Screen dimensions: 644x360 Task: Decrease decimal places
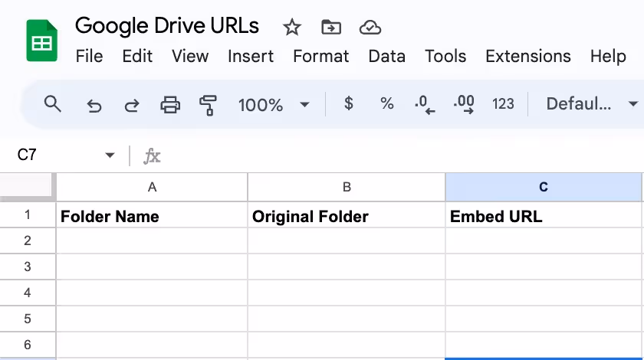(425, 105)
